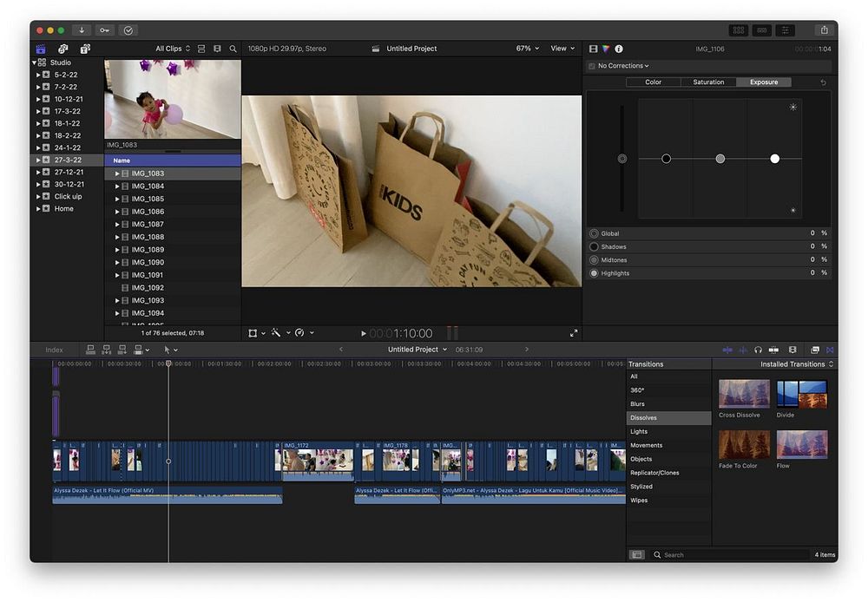Click the timeline Index button
868x602 pixels.
(54, 350)
